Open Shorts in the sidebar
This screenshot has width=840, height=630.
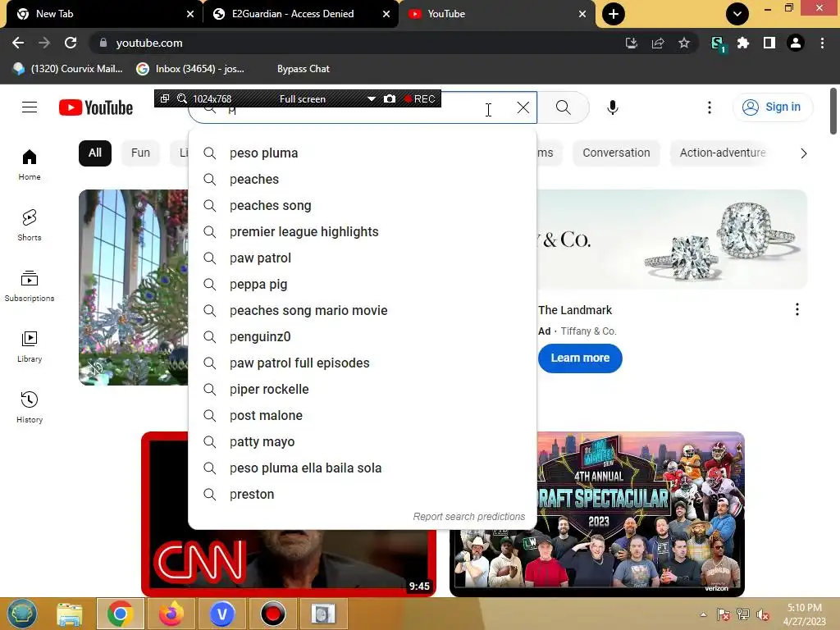click(x=30, y=225)
